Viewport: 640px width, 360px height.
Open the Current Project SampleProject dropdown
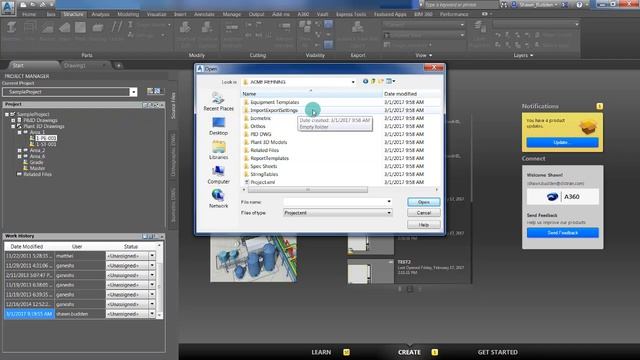pos(133,92)
